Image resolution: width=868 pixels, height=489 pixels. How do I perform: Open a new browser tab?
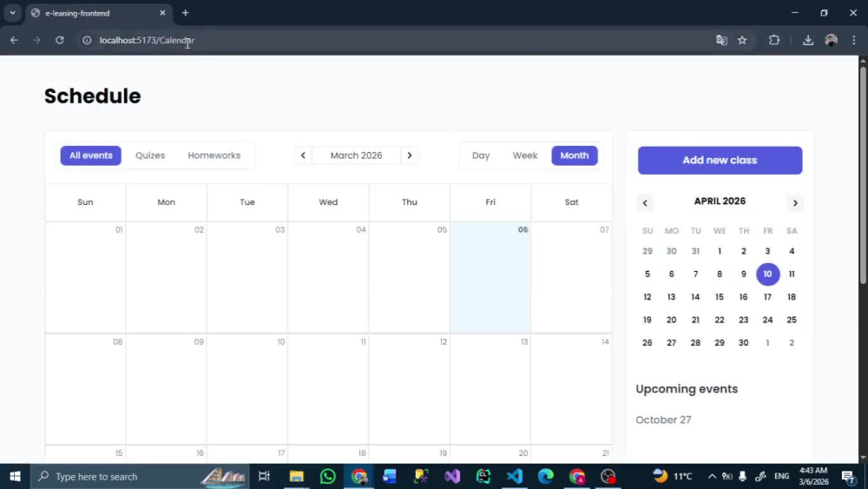(186, 13)
